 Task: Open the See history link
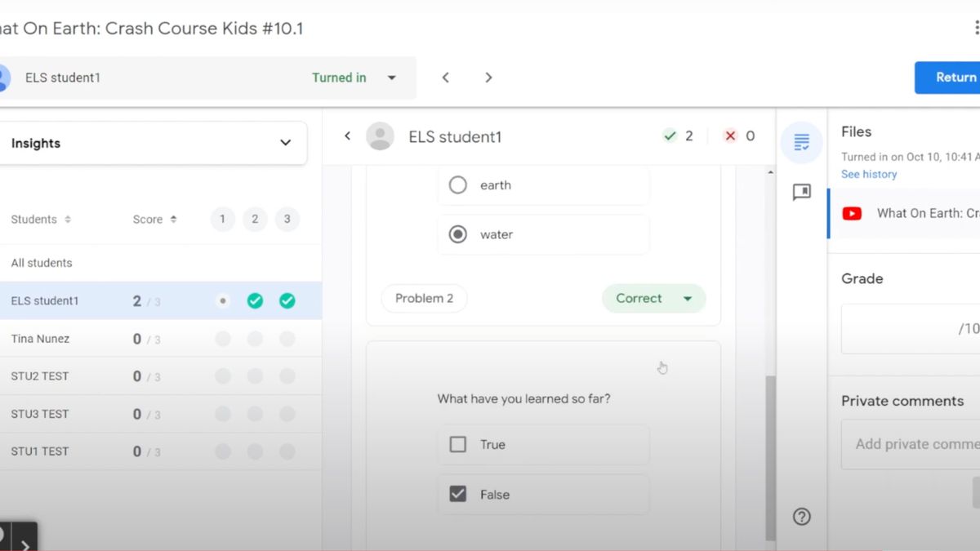(x=868, y=173)
